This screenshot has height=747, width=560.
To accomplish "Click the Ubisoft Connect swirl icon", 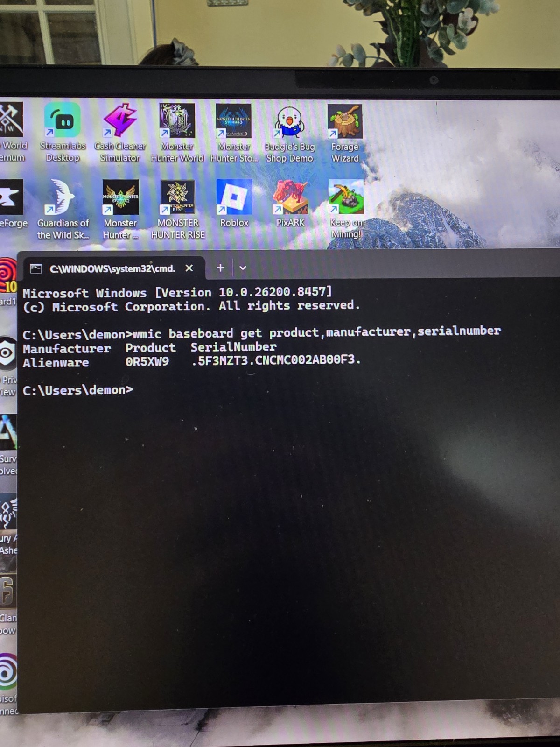I will click(8, 684).
